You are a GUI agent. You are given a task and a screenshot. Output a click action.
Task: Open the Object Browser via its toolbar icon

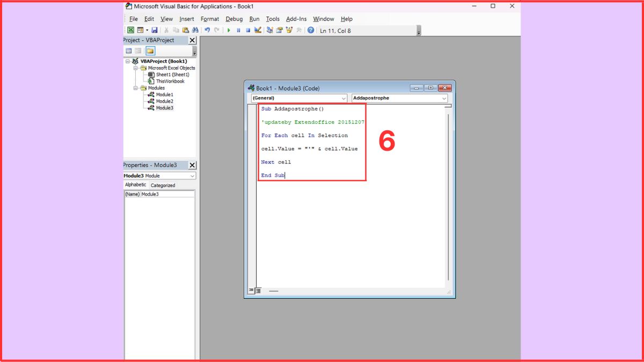click(288, 31)
